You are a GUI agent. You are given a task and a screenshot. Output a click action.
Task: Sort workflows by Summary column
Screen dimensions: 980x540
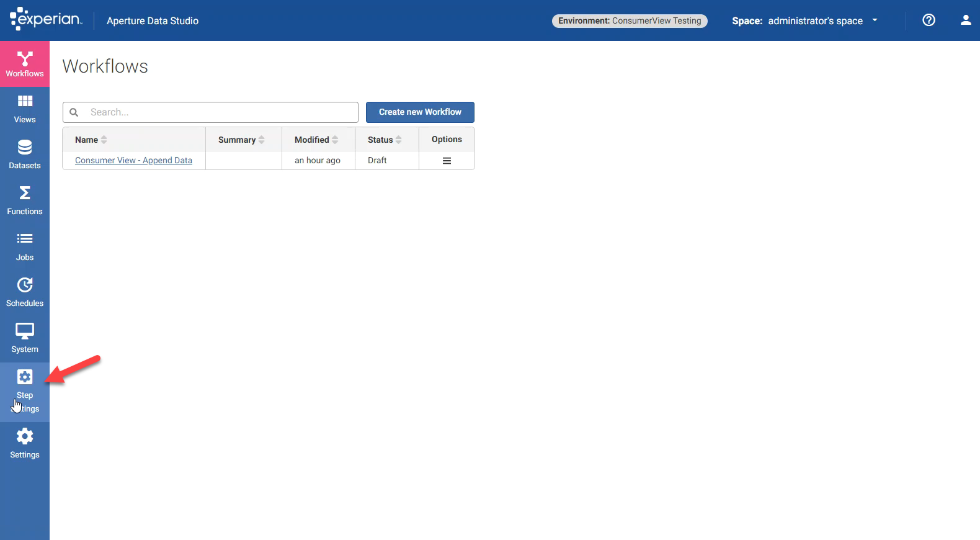tap(241, 140)
